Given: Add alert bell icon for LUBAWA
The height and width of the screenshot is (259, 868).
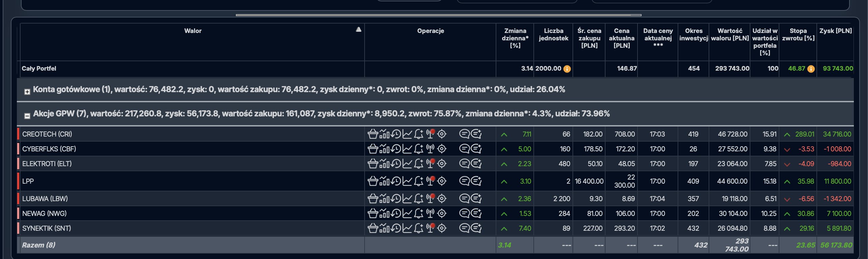Looking at the screenshot, I should pos(418,199).
